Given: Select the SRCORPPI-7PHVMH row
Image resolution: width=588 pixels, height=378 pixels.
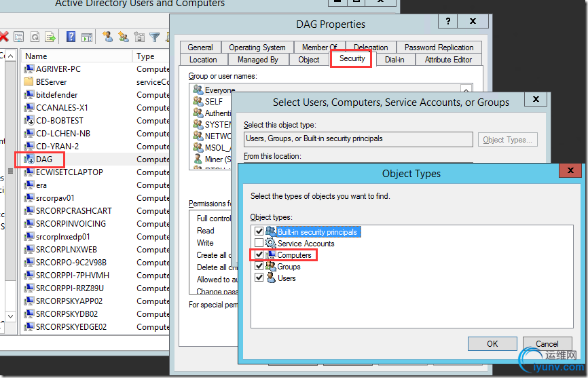Looking at the screenshot, I should pos(96,276).
